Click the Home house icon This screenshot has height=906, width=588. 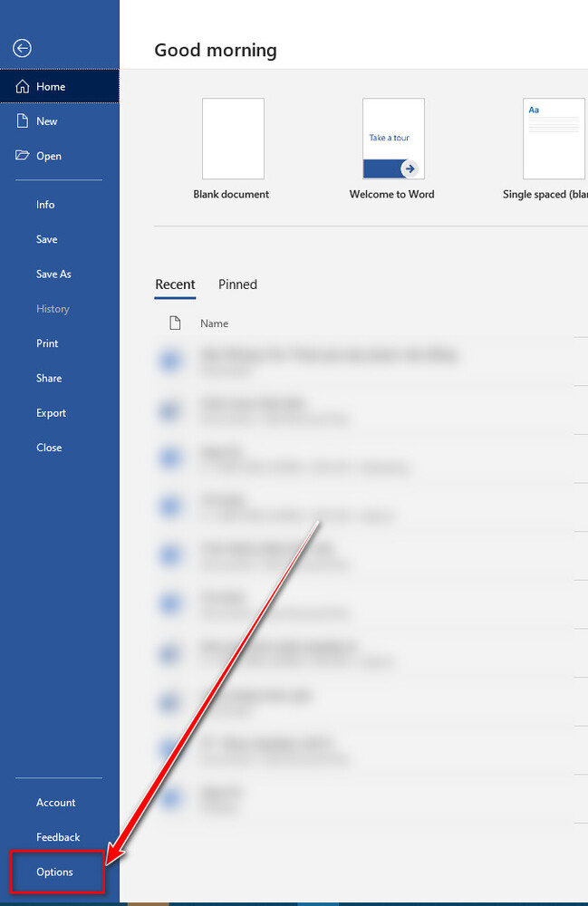pyautogui.click(x=22, y=86)
